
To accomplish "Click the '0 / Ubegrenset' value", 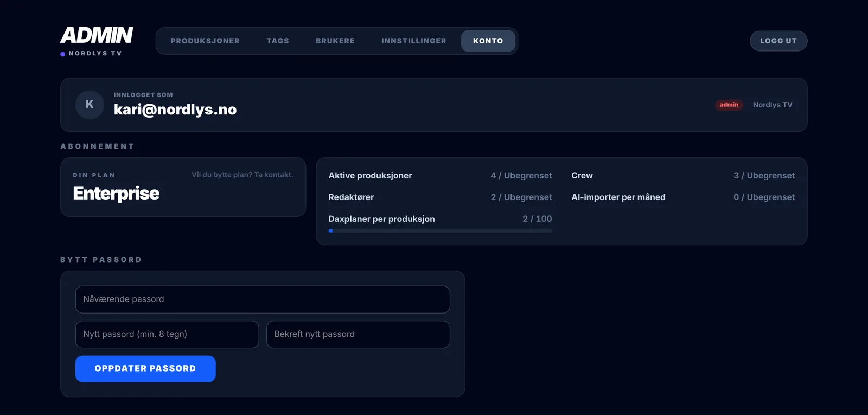I will 764,197.
